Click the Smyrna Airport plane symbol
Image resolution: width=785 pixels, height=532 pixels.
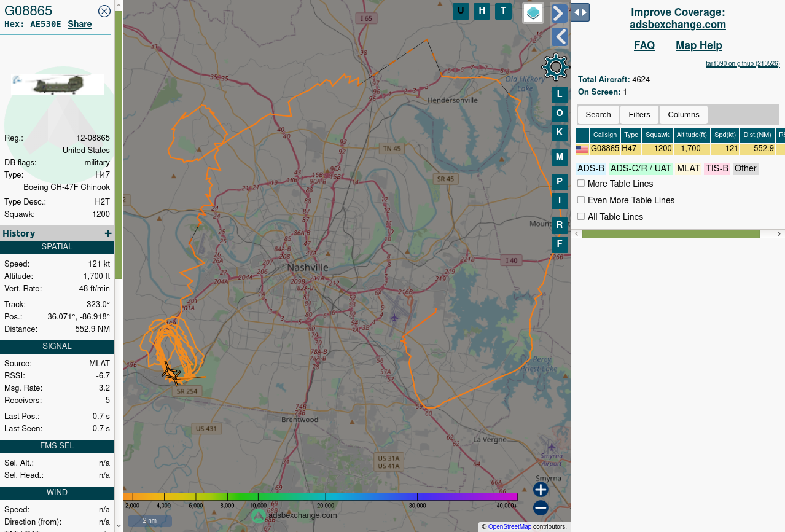click(552, 447)
